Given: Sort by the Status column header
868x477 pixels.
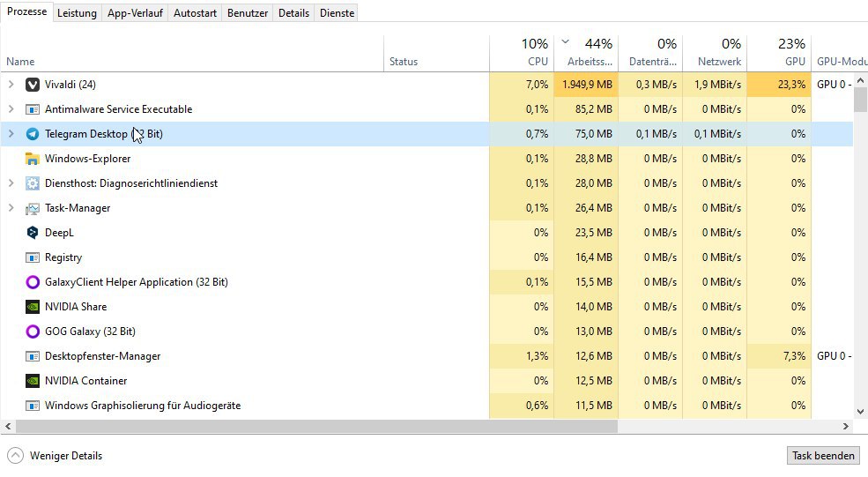Looking at the screenshot, I should (x=437, y=54).
